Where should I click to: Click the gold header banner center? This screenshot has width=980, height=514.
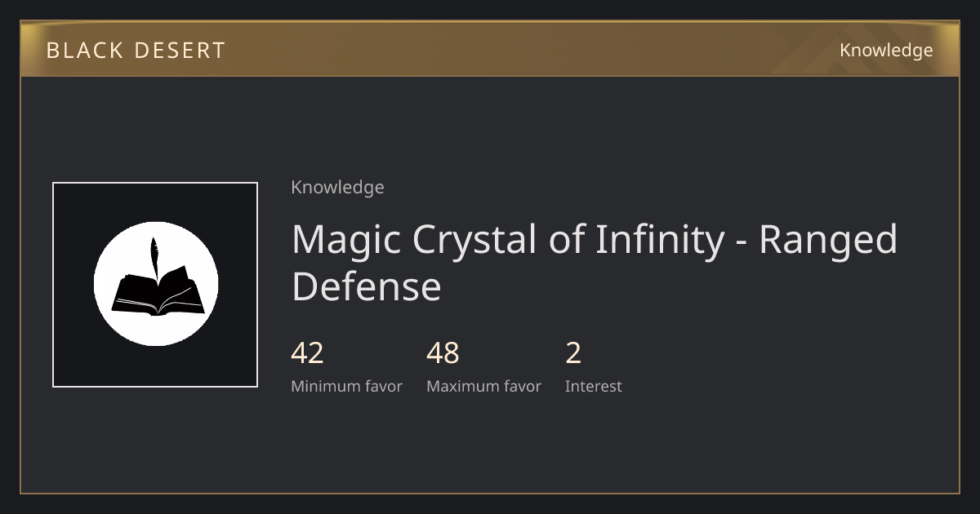pyautogui.click(x=490, y=50)
